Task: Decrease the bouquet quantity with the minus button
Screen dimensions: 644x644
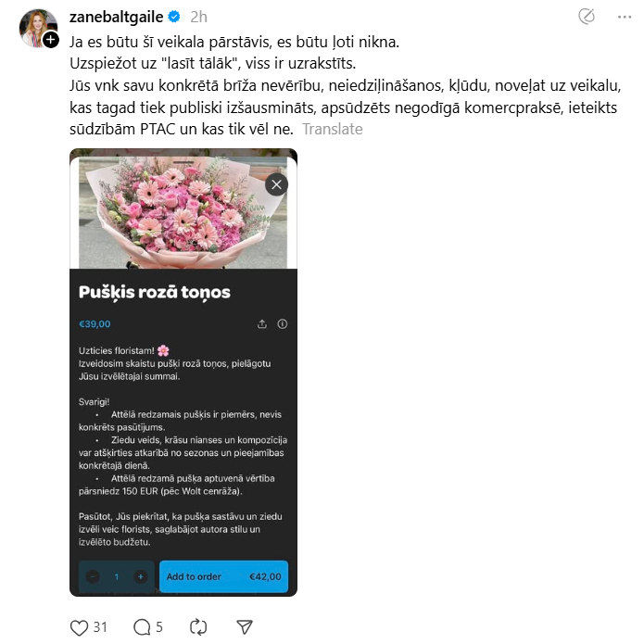Action: (93, 576)
